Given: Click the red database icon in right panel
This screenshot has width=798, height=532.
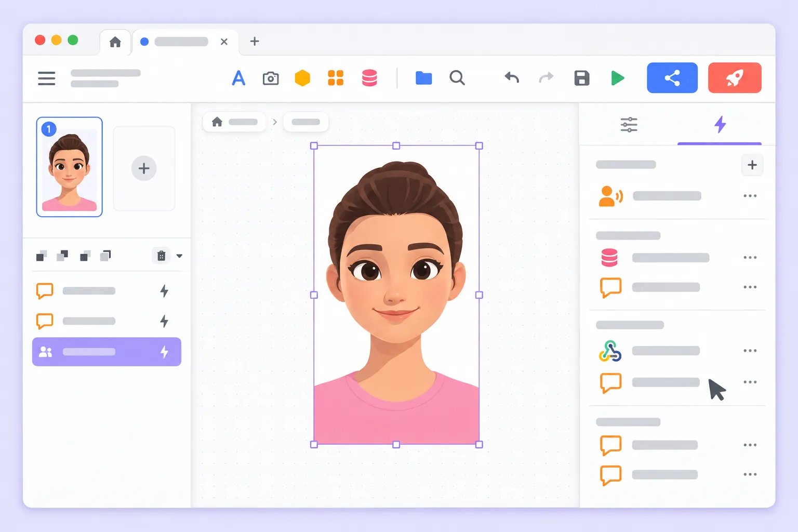Looking at the screenshot, I should (609, 257).
